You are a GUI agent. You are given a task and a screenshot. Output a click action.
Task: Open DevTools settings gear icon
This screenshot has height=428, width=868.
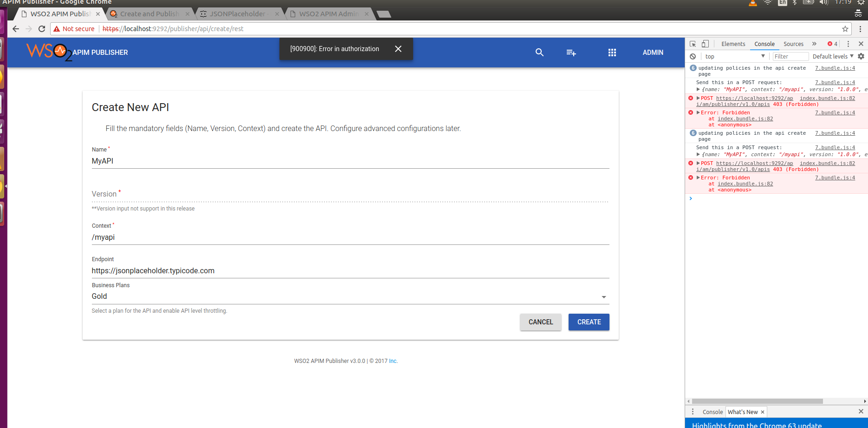pyautogui.click(x=862, y=56)
